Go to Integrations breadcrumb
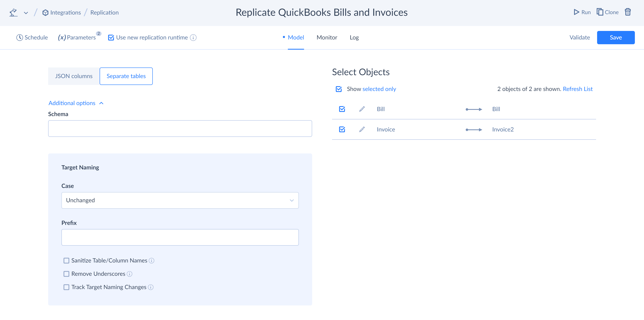The height and width of the screenshot is (320, 644). click(x=66, y=12)
